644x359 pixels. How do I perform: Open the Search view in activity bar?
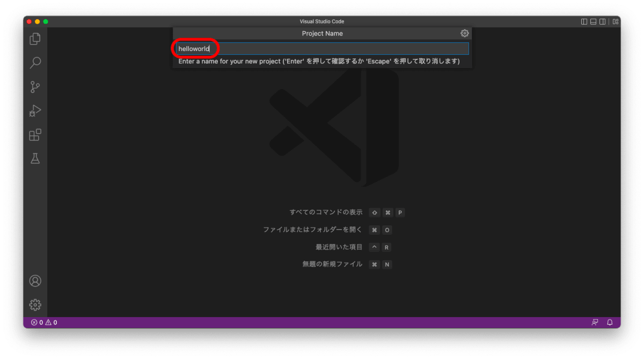click(x=35, y=63)
